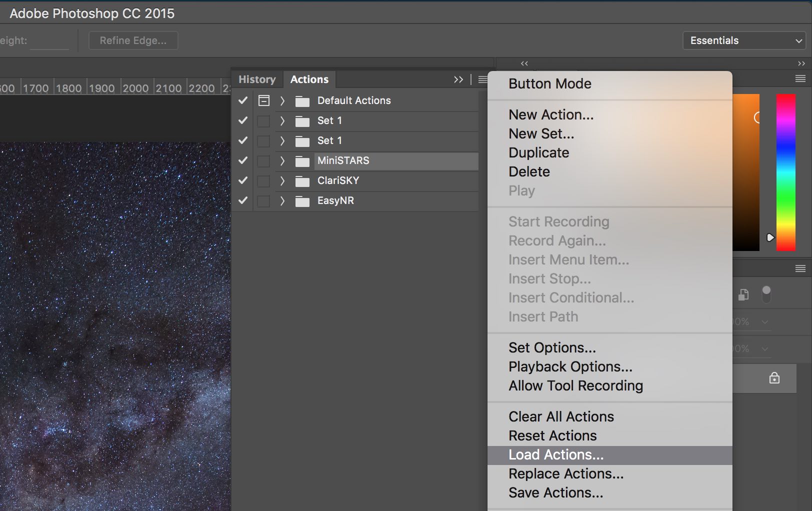Viewport: 812px width, 511px height.
Task: Toggle dialog box for MiniSTARS set
Action: (x=263, y=161)
